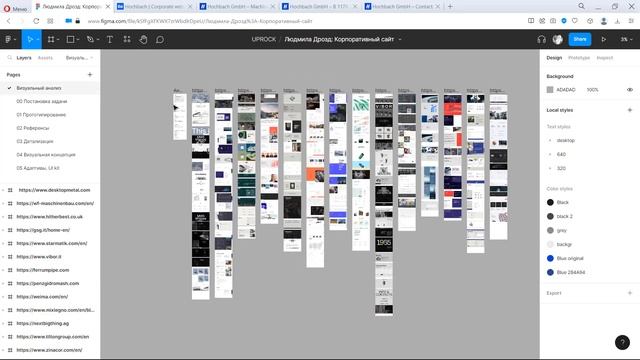Switch to the Inspect tab
640x360 pixels.
(x=604, y=58)
